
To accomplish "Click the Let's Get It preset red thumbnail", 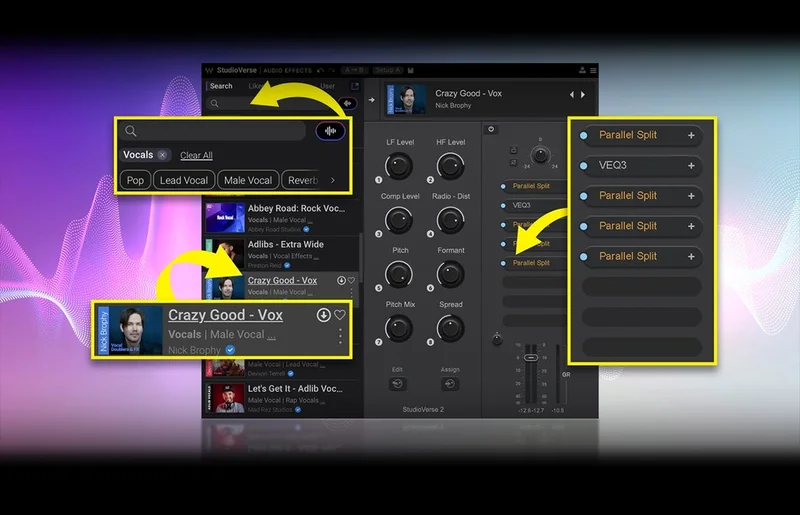I will [x=225, y=398].
